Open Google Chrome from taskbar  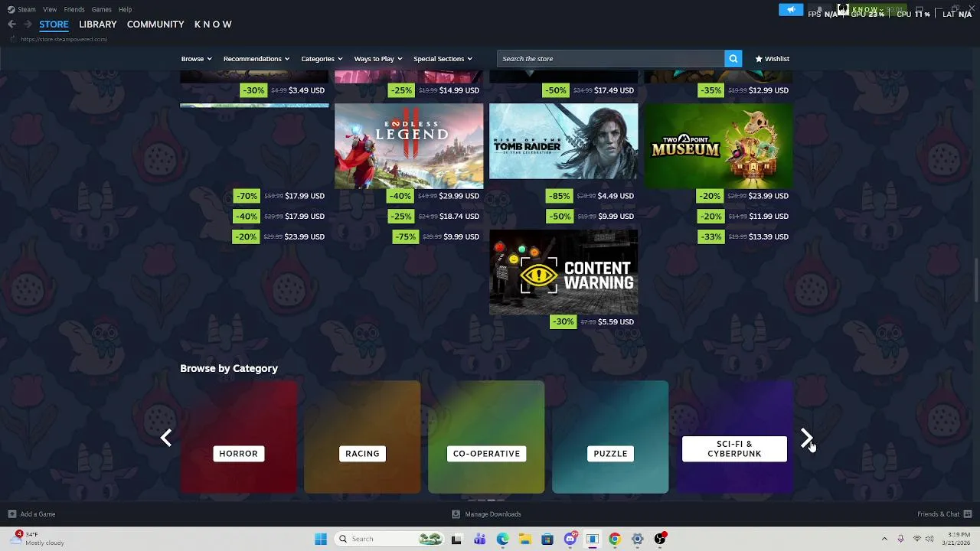(x=614, y=539)
